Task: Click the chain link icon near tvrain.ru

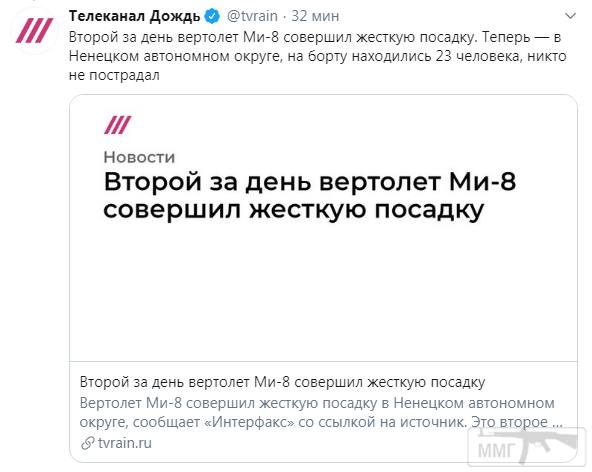Action: (88, 443)
